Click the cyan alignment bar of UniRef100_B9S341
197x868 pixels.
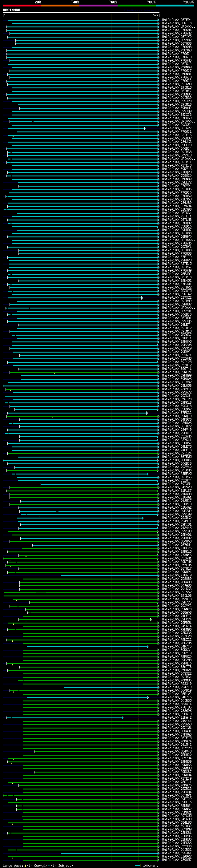tap(110, 853)
